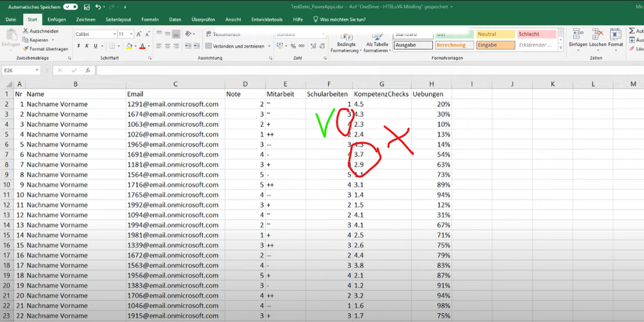
Task: Center cell text horizontally
Action: point(168,46)
